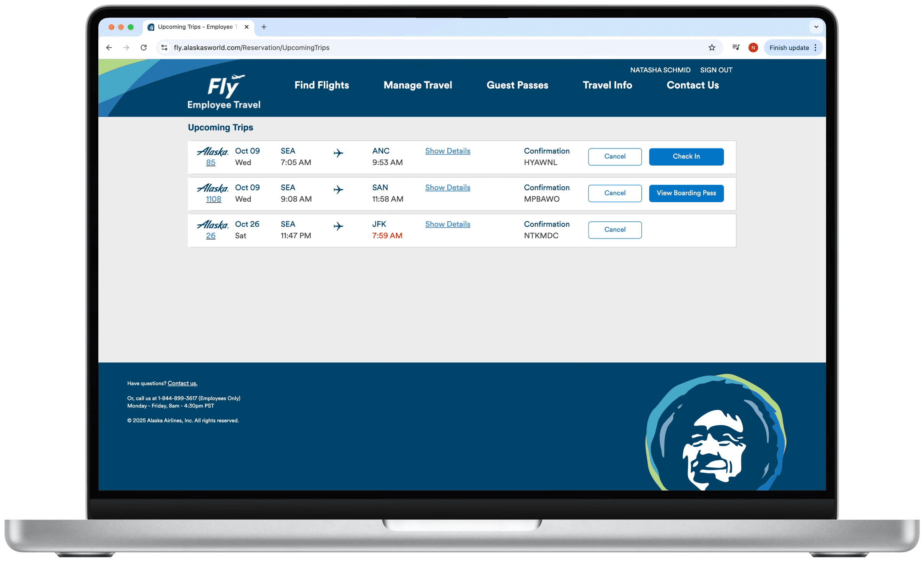
Task: Click the media control icon in toolbar
Action: pyautogui.click(x=735, y=47)
